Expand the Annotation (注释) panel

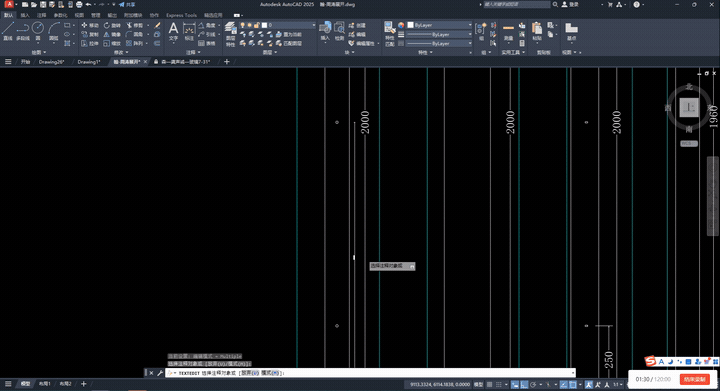(x=193, y=52)
